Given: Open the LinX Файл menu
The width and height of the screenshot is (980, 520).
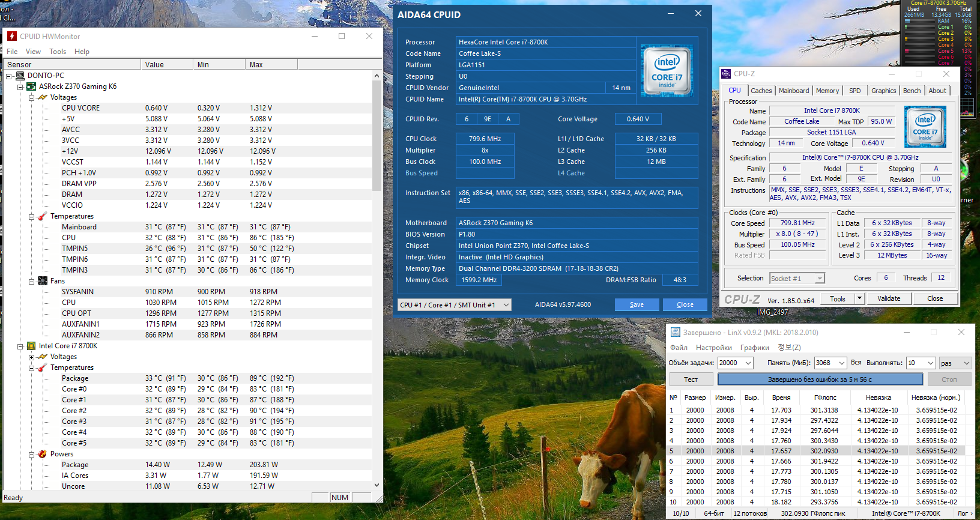Looking at the screenshot, I should click(679, 348).
